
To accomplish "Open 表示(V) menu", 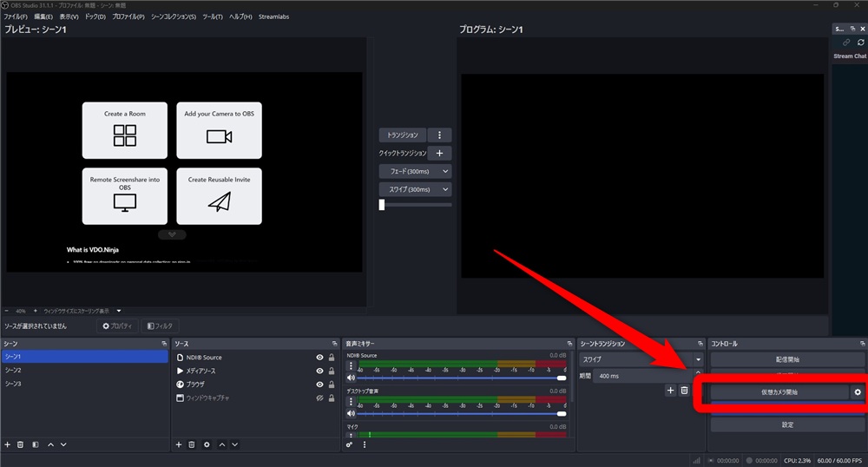I will tap(69, 16).
